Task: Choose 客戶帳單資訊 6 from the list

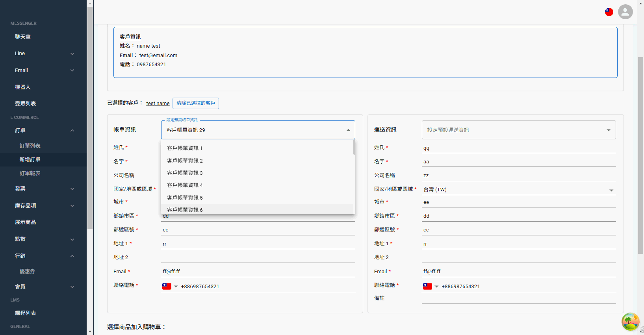Action: click(257, 209)
